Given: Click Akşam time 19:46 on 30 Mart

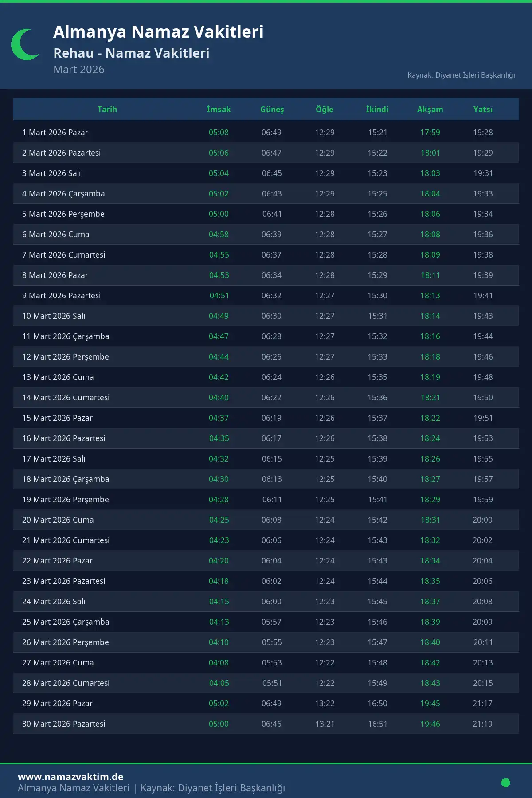Looking at the screenshot, I should [430, 724].
